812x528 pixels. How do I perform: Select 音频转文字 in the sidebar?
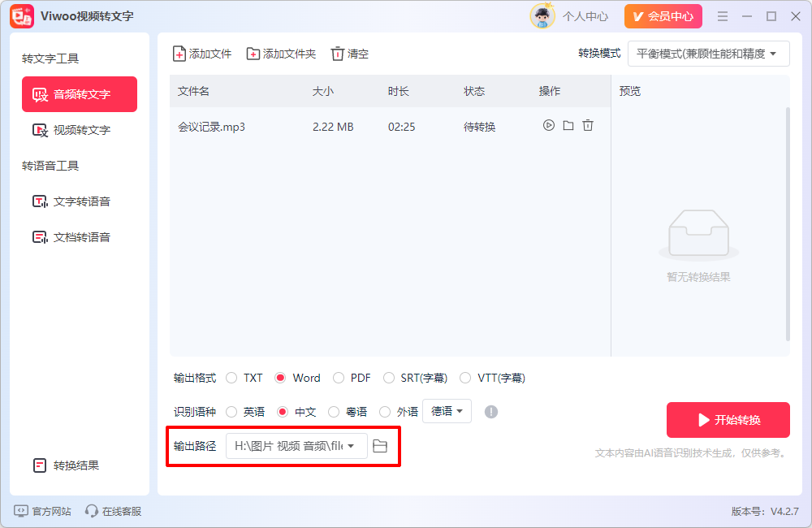[80, 94]
